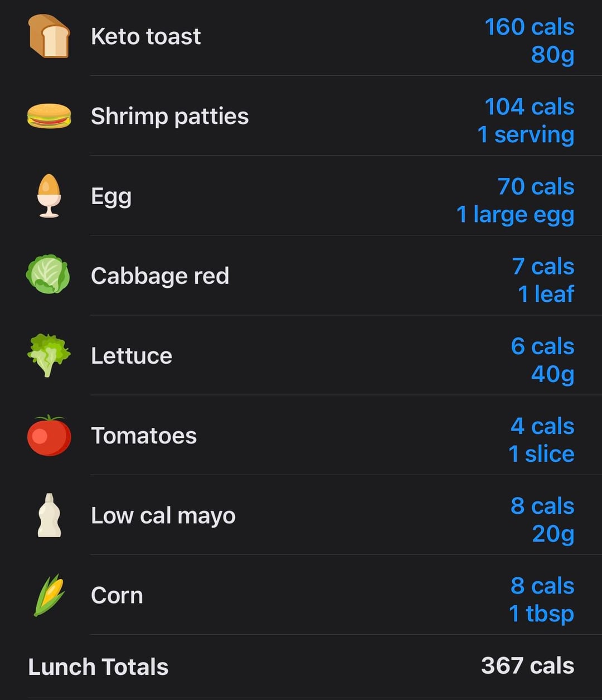602x700 pixels.
Task: Tap the burger icon beside Shrimp patties
Action: 49,116
